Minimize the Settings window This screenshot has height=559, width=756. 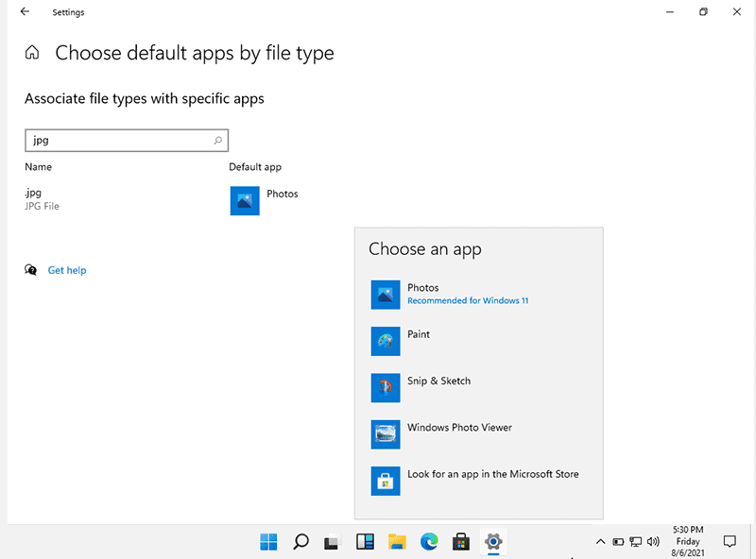(670, 11)
